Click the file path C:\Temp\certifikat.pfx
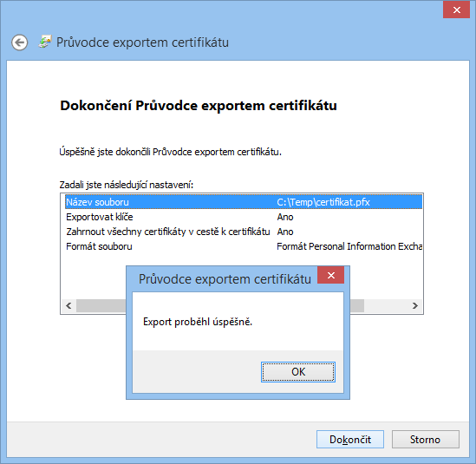The image size is (476, 464). click(x=323, y=202)
